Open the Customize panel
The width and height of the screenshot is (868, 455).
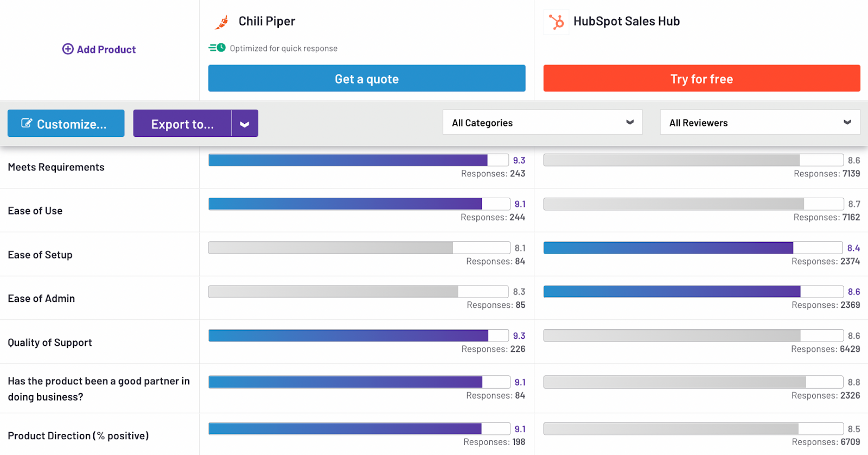(66, 123)
